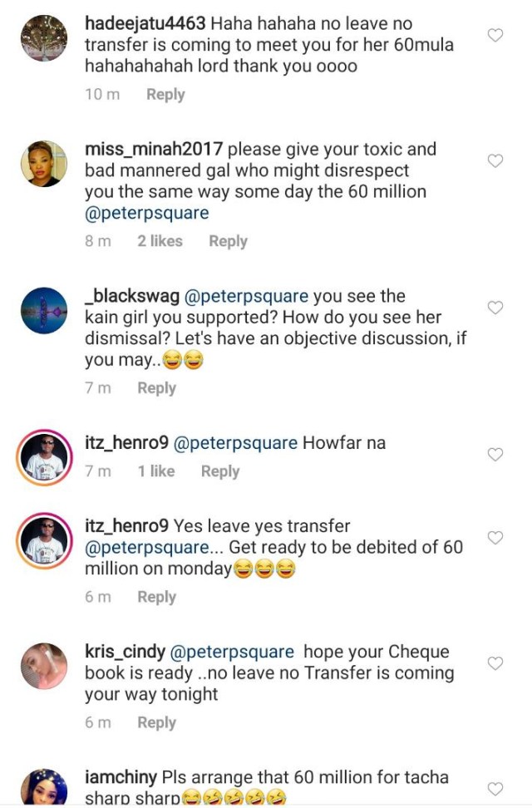Like itz_henro9's 'Yes leave yes transfer' comment
Screen dimensions: 532x808
pyautogui.click(x=495, y=538)
